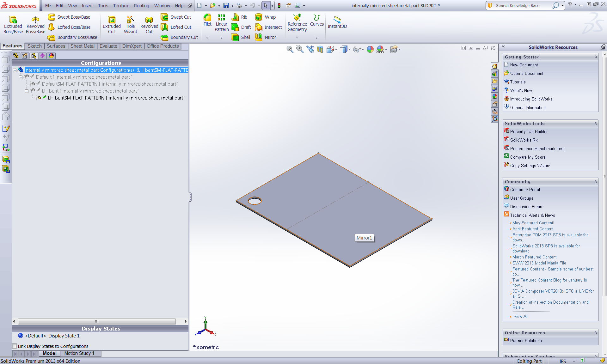Open the Curves dropdown arrow
The image size is (607, 364).
(x=316, y=38)
